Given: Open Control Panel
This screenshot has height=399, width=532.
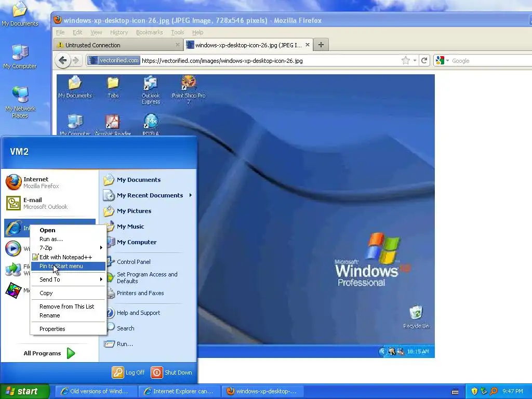Looking at the screenshot, I should 148,262.
